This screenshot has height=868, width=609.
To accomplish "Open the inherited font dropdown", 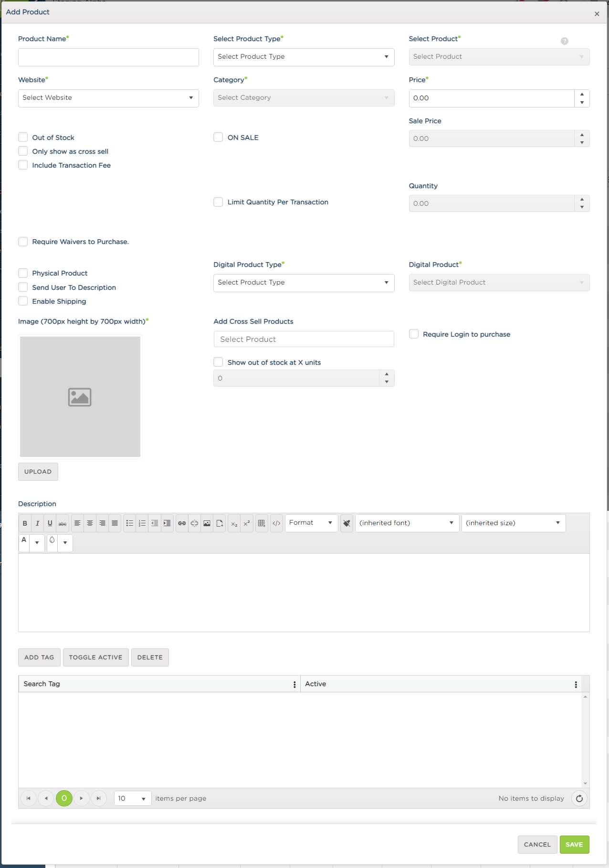I will click(407, 523).
